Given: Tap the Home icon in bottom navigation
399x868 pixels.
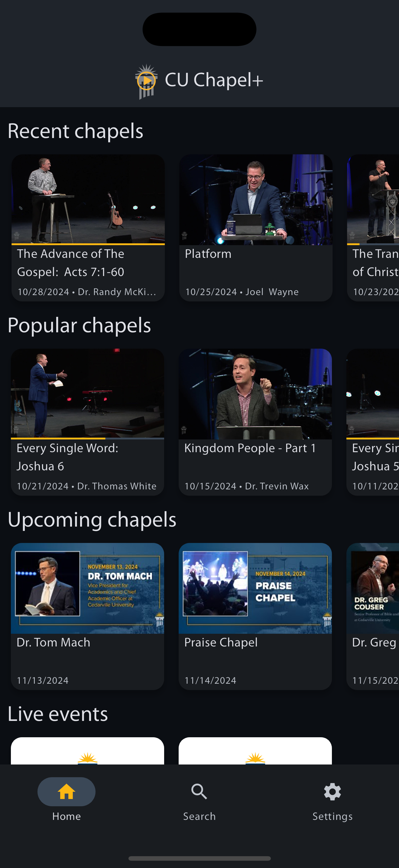Looking at the screenshot, I should [66, 791].
